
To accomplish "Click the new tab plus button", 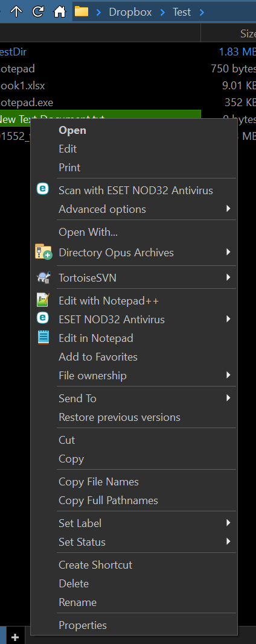I will (15, 637).
